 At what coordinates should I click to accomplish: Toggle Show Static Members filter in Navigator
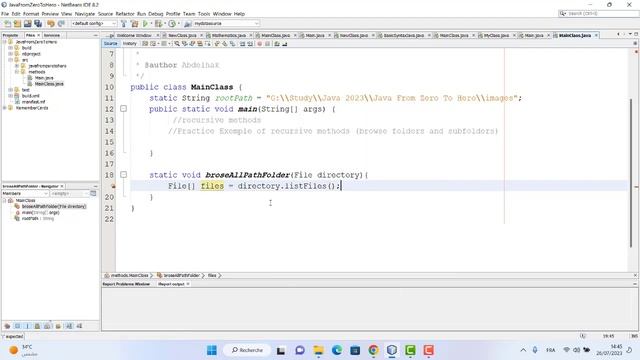pos(27,326)
